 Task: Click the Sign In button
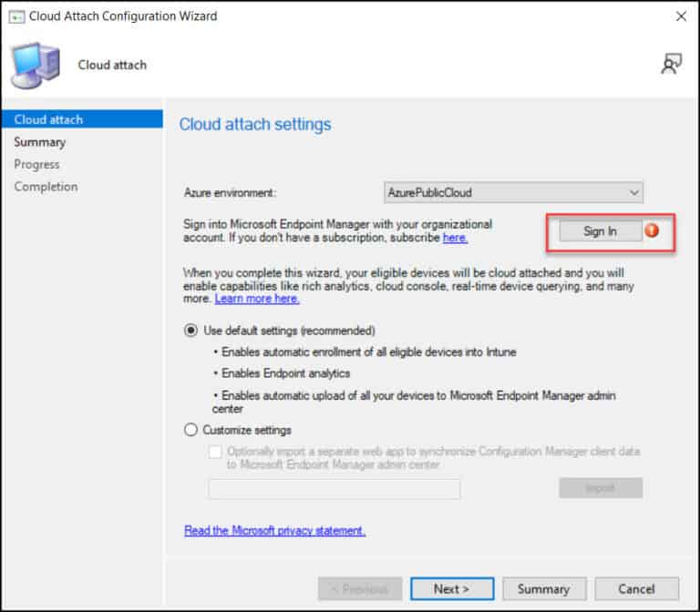pos(601,231)
